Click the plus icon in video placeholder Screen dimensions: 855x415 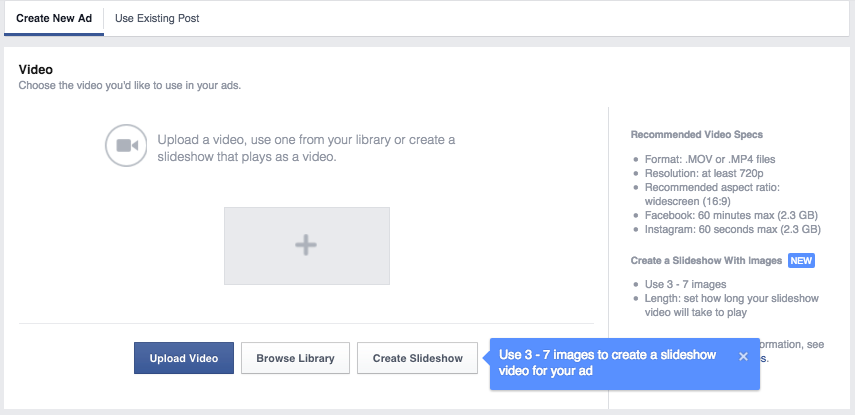[306, 245]
